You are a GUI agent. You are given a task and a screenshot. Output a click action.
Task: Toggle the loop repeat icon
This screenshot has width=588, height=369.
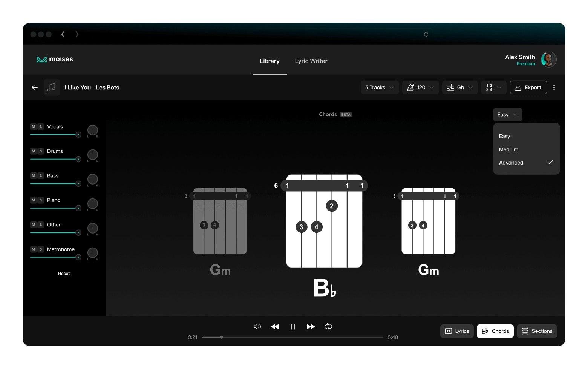(328, 327)
